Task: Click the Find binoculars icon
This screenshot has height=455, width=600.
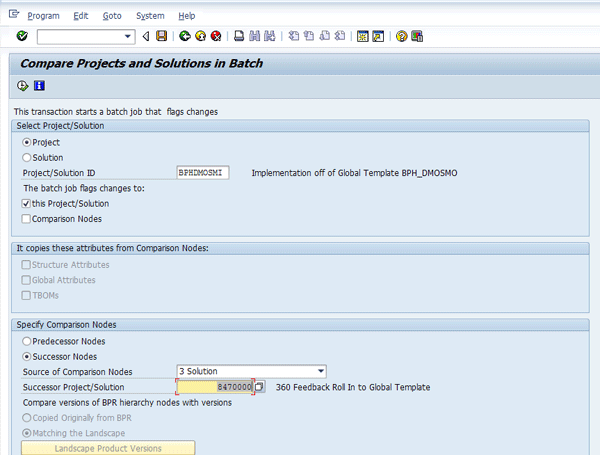Action: click(254, 36)
